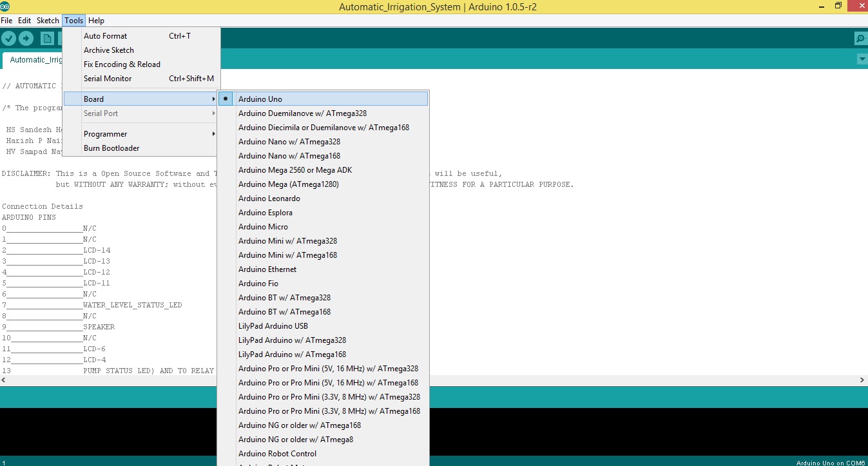Select Arduino Robot Control board
Screen dimensions: 868x466
pos(323,454)
